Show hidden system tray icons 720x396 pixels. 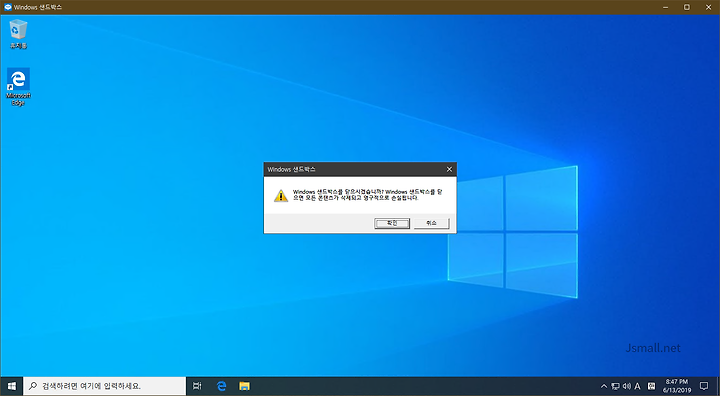(x=604, y=386)
